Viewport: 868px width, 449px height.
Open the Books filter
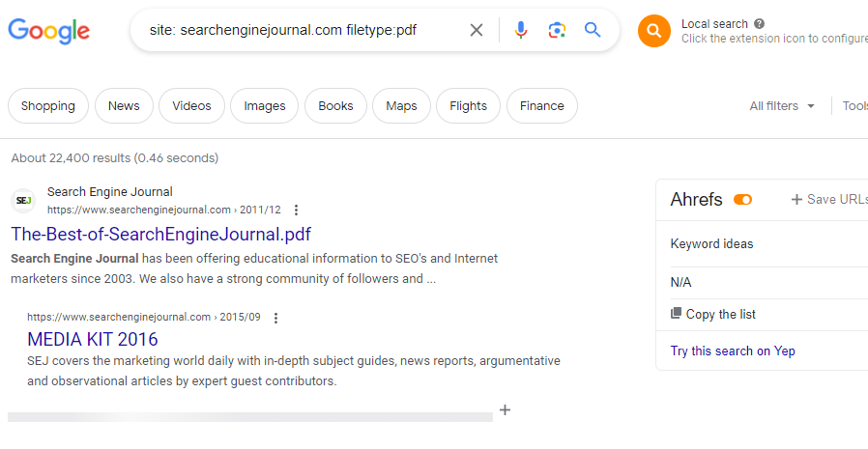[x=335, y=106]
